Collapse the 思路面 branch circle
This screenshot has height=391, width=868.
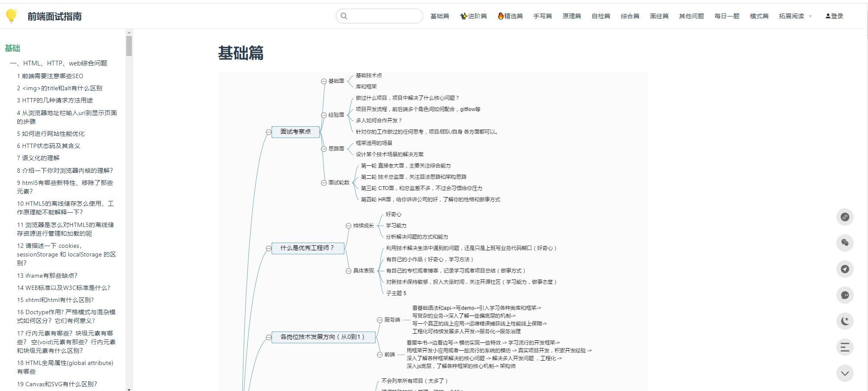[324, 149]
